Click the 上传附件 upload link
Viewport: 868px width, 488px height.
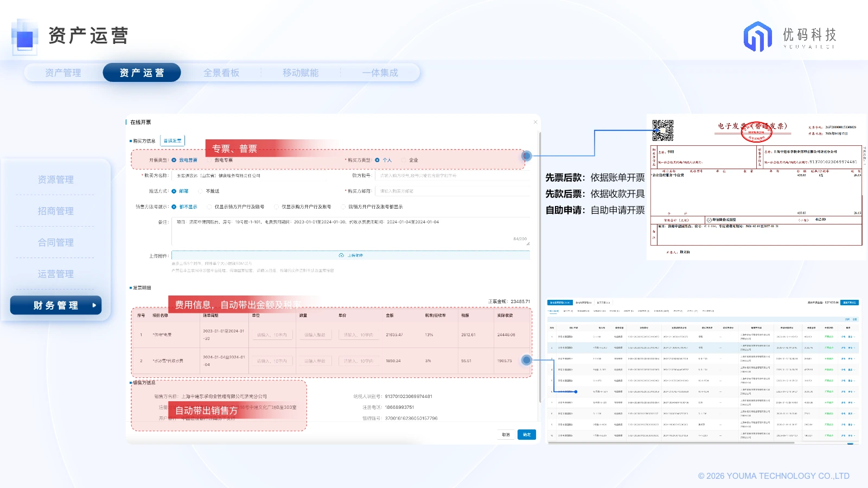pos(355,255)
